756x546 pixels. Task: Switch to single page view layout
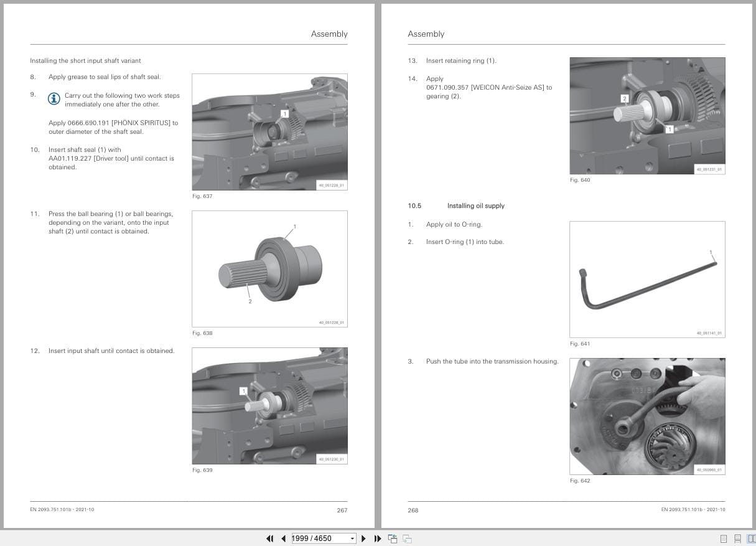click(x=724, y=539)
